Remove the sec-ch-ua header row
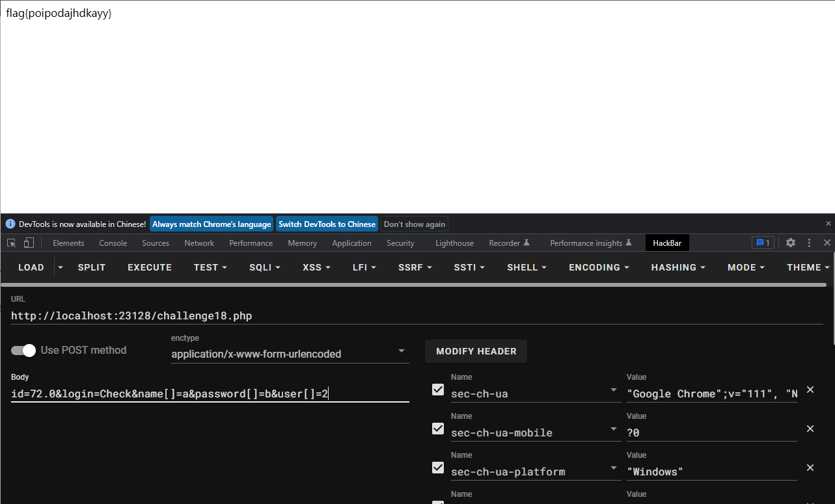Screen dimensions: 835x504 (x=810, y=390)
